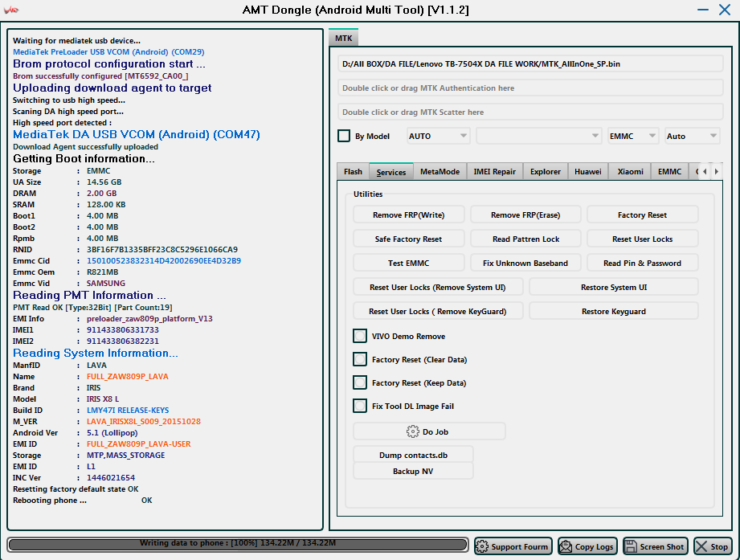
Task: Click the Screen Shot save icon
Action: (631, 546)
